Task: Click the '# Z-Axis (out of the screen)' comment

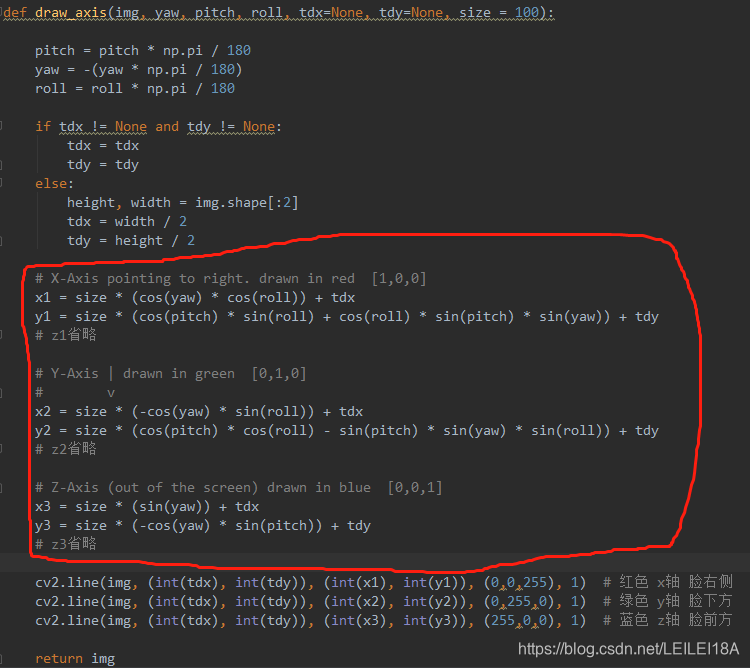Action: [x=239, y=488]
